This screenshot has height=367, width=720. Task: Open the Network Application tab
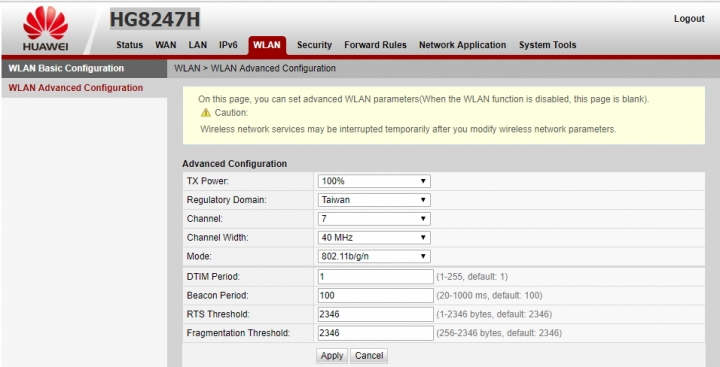pos(462,45)
